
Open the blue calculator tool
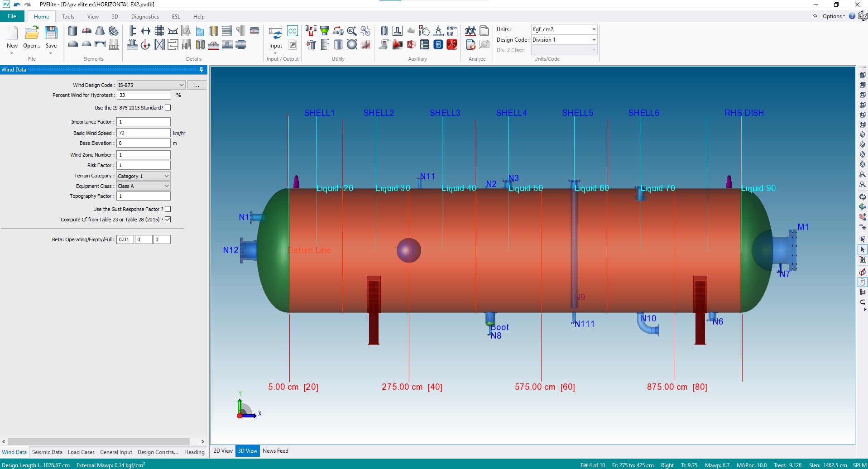point(438,44)
